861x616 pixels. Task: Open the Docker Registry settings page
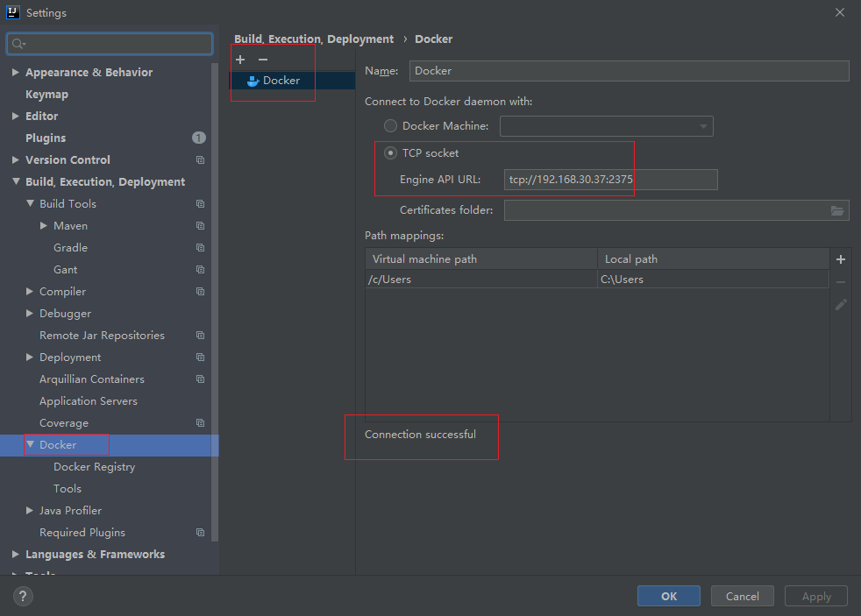tap(94, 467)
